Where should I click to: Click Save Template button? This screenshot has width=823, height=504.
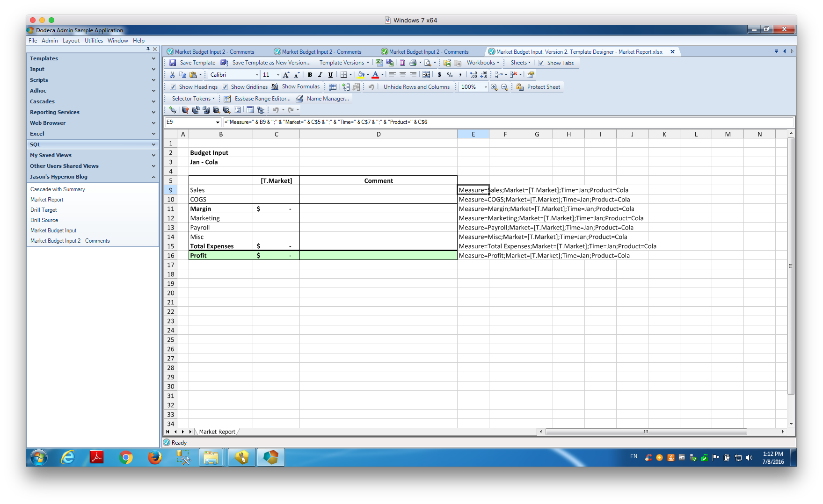192,63
